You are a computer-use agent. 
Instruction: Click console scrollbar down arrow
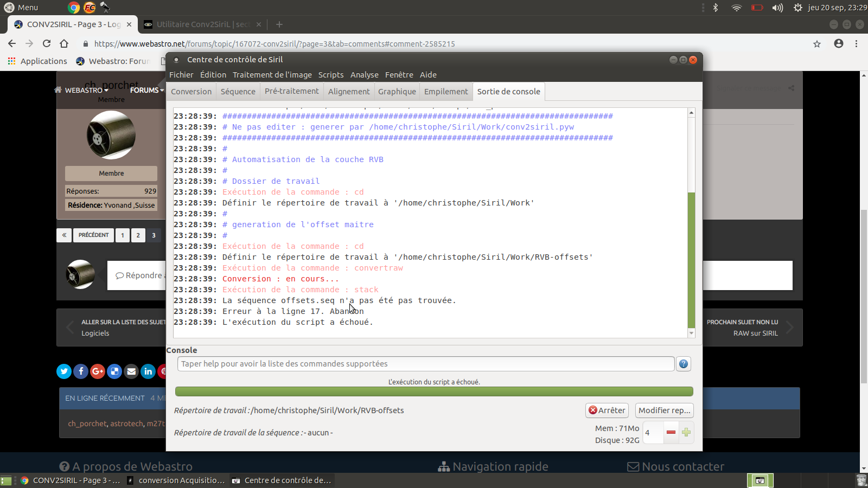point(691,333)
